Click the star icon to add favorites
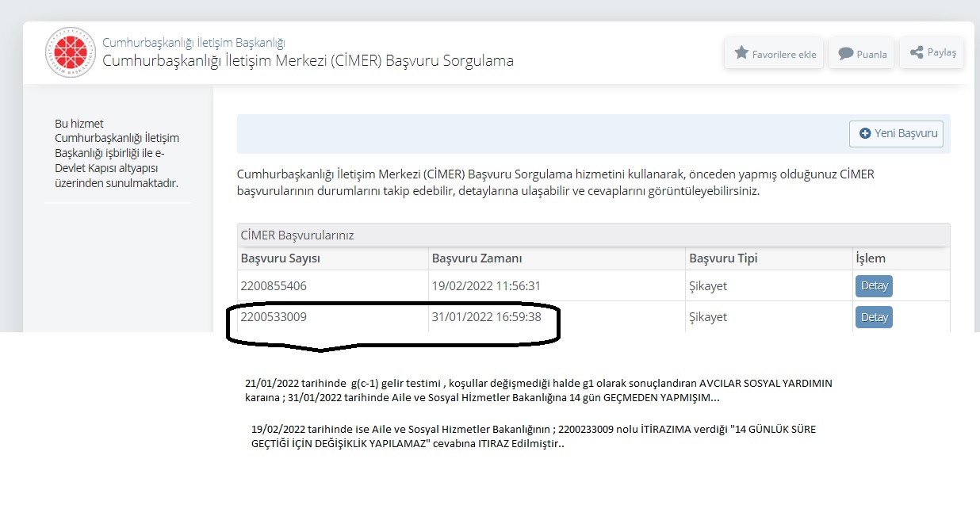The image size is (980, 528). click(741, 53)
